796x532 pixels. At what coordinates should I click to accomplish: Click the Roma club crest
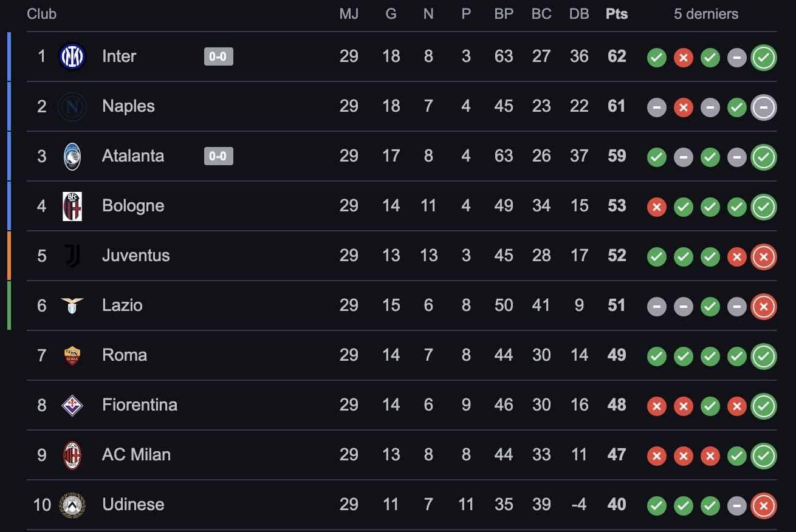72,355
